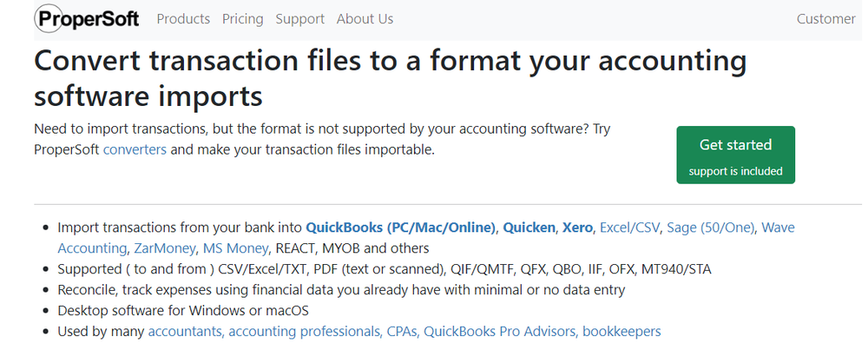Click the Quicken link
Screen dimensions: 868x350
coord(529,228)
